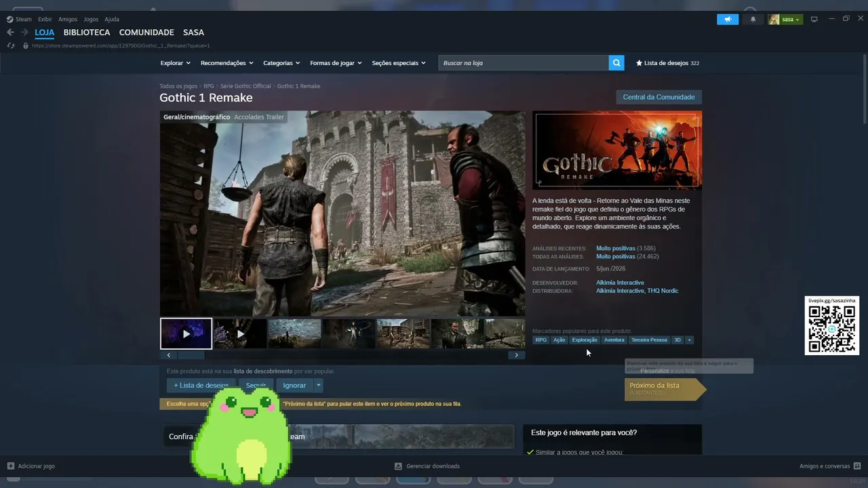Open announcements with the blue megaphone icon
The width and height of the screenshot is (868, 488).
(x=728, y=20)
